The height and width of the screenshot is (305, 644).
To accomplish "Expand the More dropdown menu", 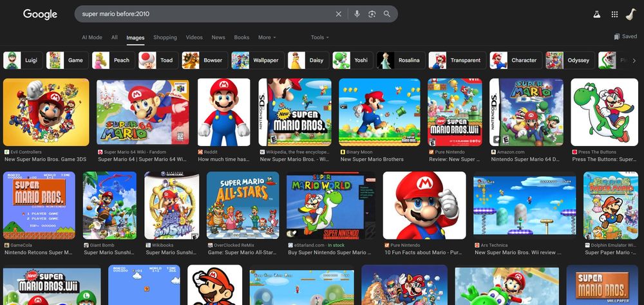I will tap(267, 37).
